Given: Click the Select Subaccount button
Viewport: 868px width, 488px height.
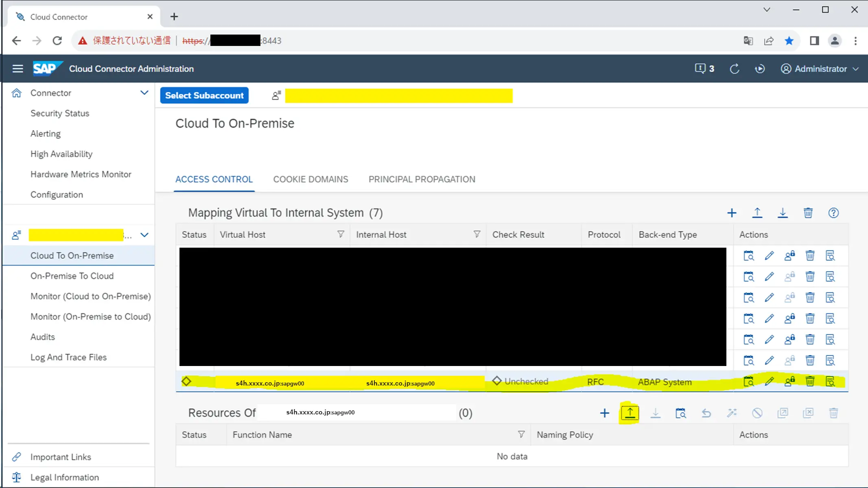Looking at the screenshot, I should tap(204, 96).
